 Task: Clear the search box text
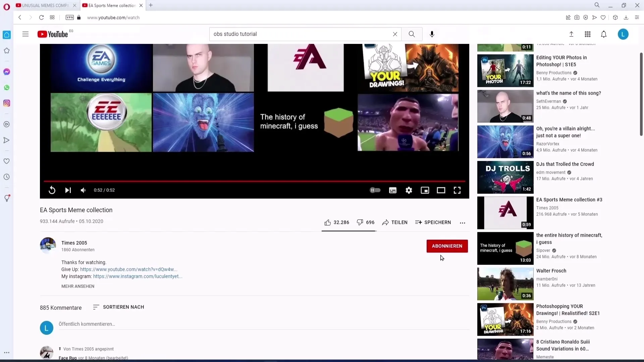click(395, 34)
